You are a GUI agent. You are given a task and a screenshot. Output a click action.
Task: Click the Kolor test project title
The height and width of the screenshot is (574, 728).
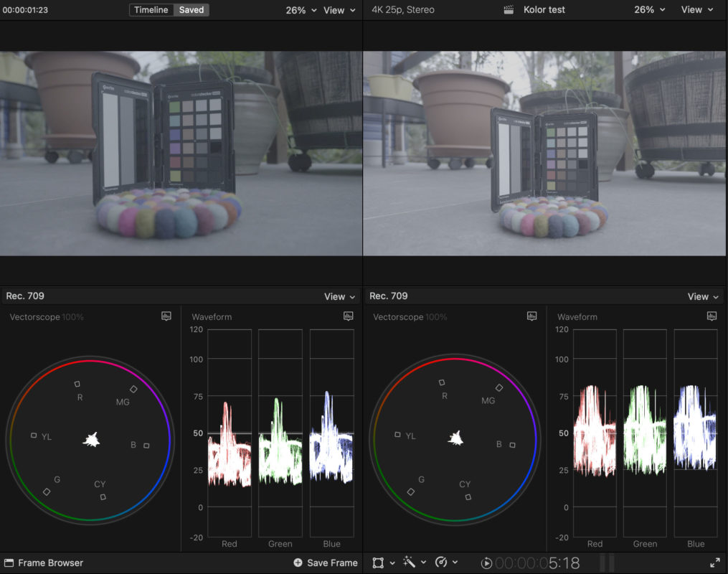point(544,10)
